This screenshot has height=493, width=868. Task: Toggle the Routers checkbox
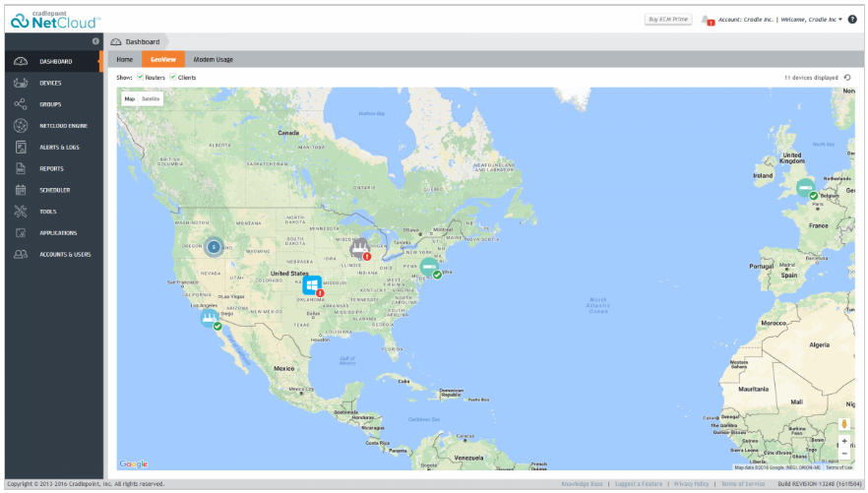[140, 77]
